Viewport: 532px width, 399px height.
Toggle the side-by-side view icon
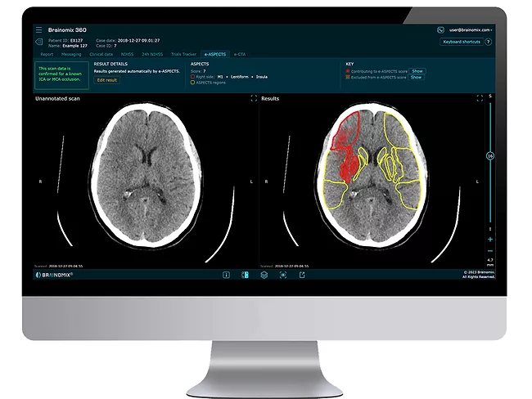(245, 275)
